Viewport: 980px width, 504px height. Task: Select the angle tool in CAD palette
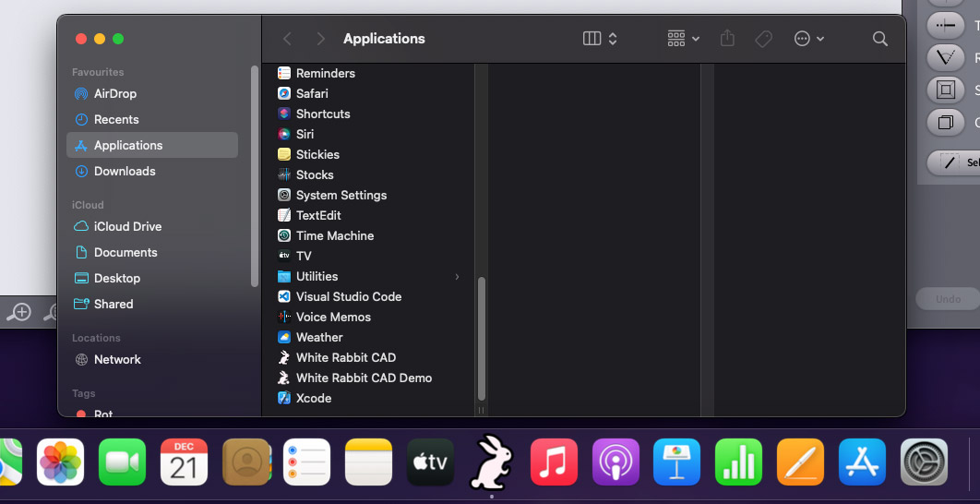946,57
